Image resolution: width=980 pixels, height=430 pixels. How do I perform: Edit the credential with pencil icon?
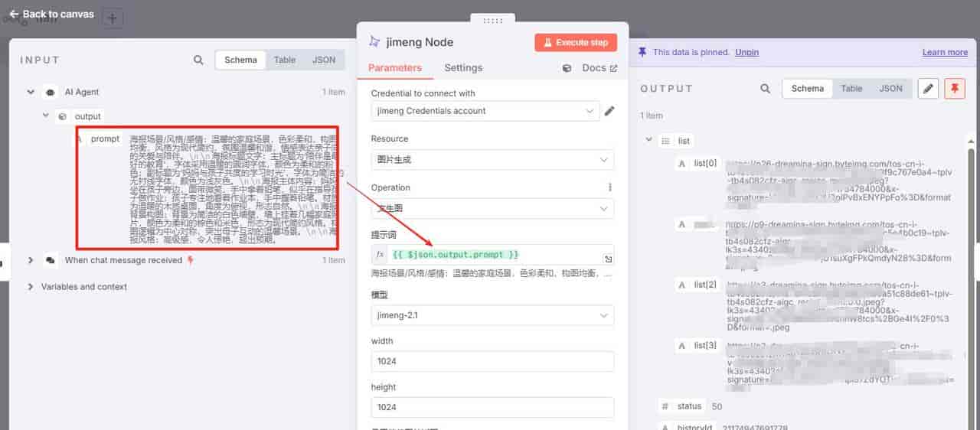pos(609,111)
